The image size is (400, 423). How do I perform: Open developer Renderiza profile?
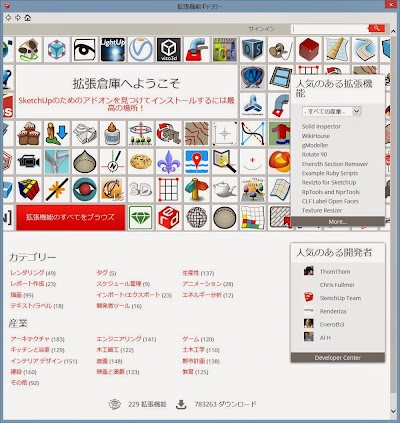(333, 311)
